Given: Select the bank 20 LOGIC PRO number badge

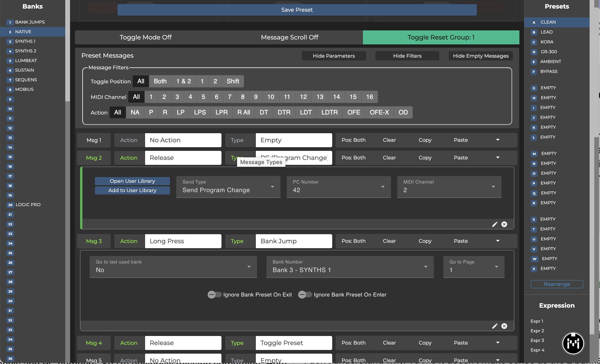Looking at the screenshot, I should 10,205.
